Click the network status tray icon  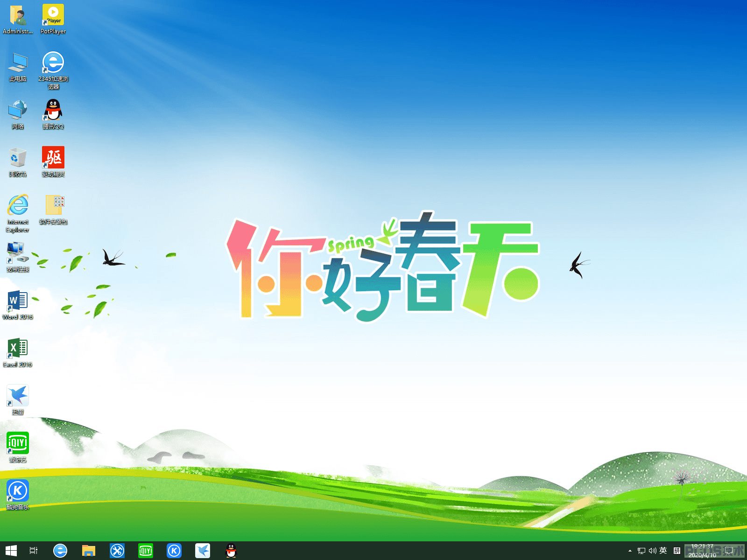click(641, 551)
